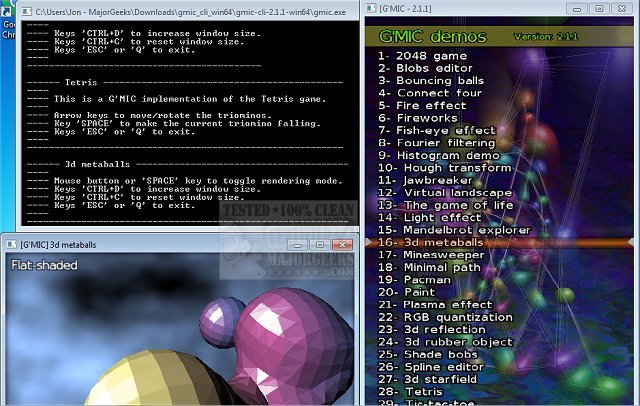Click the gmic.exe console title bar
Image resolution: width=640 pixels, height=406 pixels.
click(x=188, y=12)
